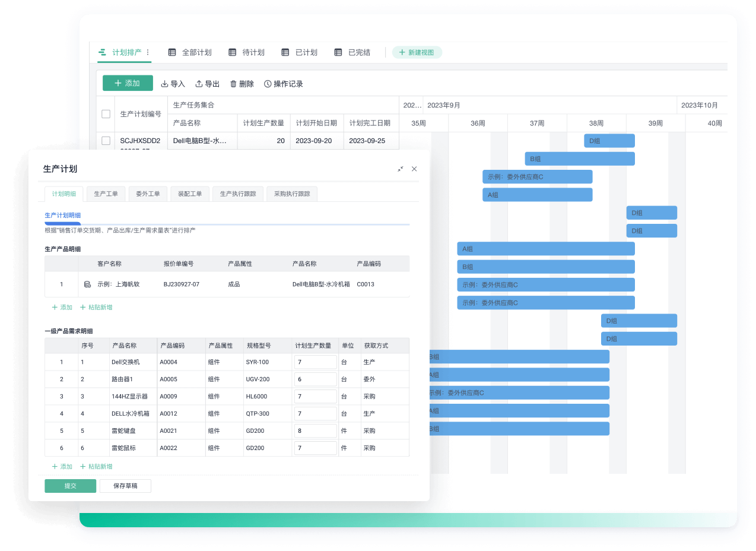Click the 删除 trash icon
Screen dimensions: 756x551
pos(233,84)
